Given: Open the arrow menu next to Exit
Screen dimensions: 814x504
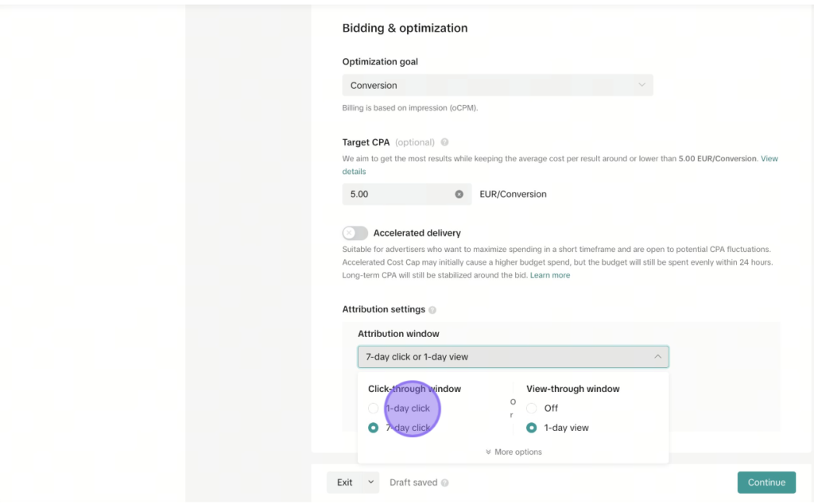Looking at the screenshot, I should click(x=370, y=483).
